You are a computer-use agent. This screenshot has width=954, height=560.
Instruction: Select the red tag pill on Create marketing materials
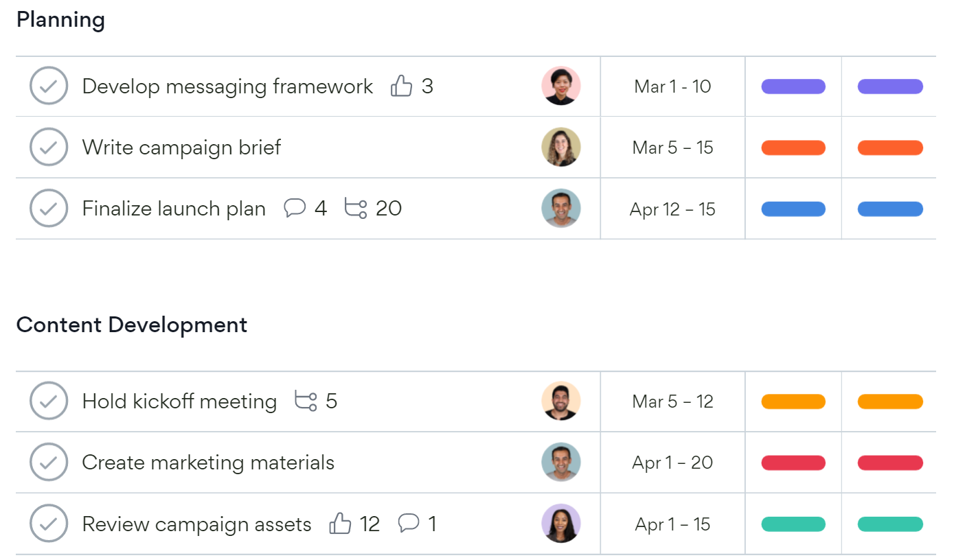(793, 463)
